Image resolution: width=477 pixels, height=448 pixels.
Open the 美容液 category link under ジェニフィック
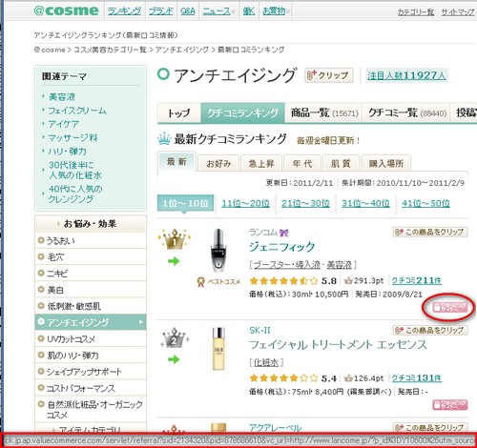coord(340,265)
